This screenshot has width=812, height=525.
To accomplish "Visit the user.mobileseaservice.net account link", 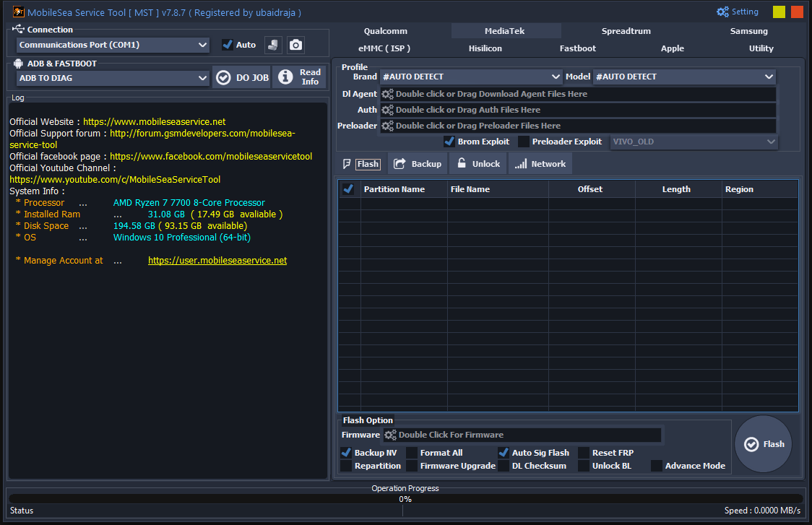I will click(217, 260).
